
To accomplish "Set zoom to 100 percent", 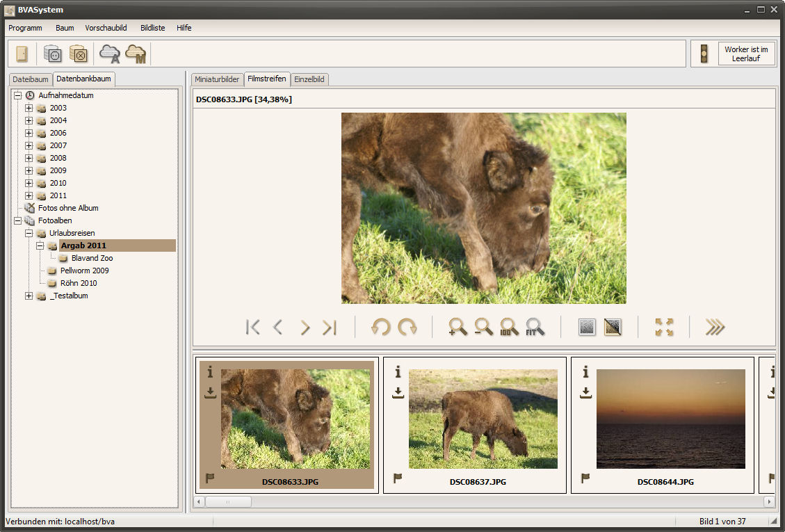I will pos(509,327).
